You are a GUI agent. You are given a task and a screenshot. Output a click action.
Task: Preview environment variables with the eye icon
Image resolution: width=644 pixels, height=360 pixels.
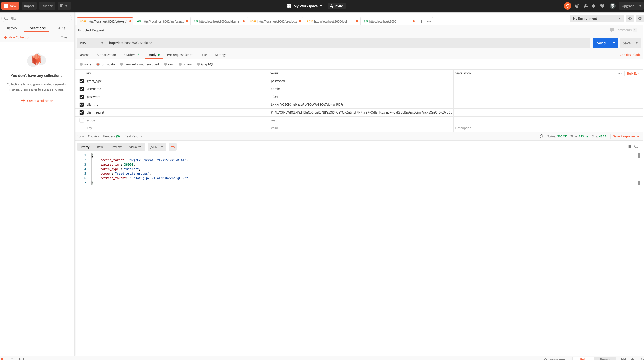coord(630,18)
